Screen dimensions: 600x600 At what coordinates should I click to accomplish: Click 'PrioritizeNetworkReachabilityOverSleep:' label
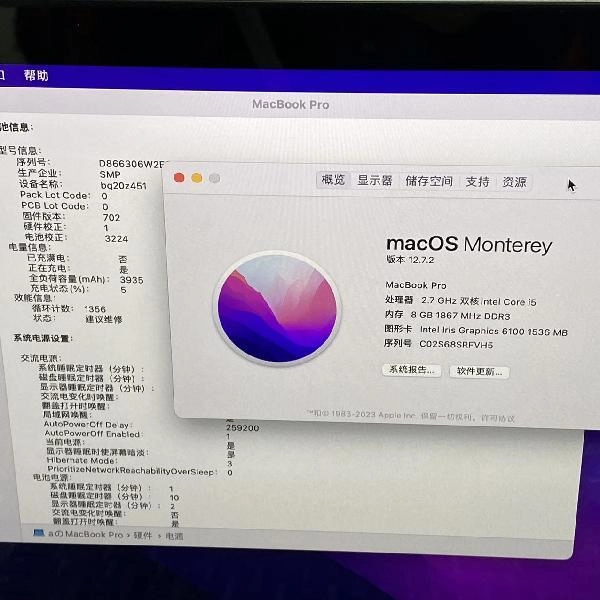(x=132, y=470)
